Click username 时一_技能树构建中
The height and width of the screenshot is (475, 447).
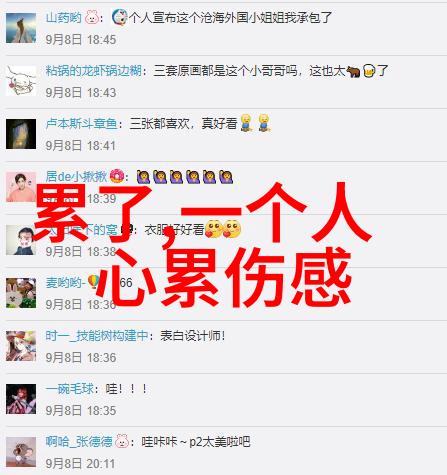[x=97, y=336]
